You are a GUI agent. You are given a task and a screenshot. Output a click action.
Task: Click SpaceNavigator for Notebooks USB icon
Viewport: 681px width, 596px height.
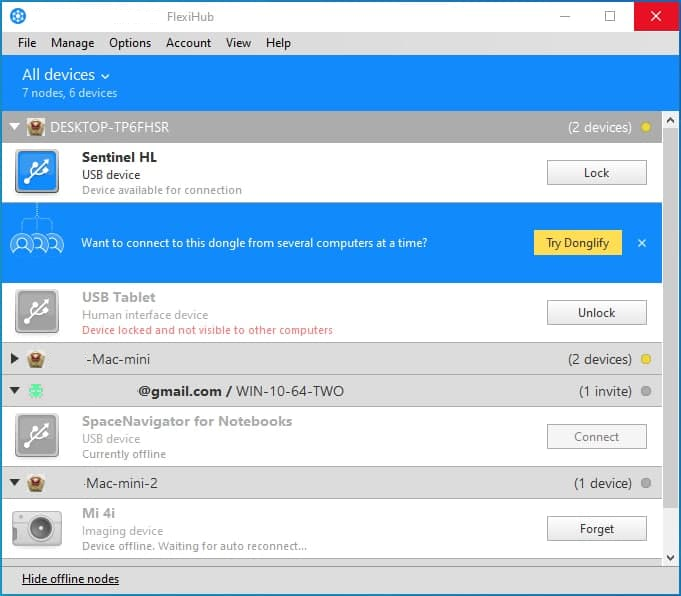pyautogui.click(x=37, y=435)
